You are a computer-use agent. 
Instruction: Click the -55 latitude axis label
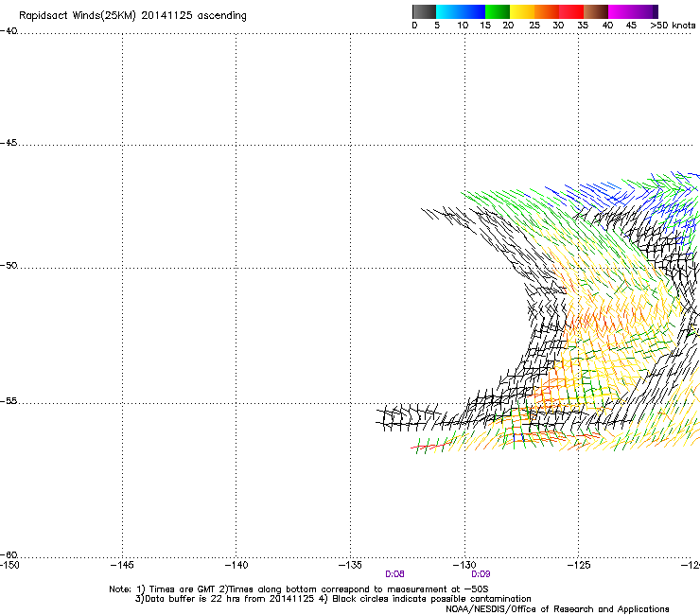9,401
